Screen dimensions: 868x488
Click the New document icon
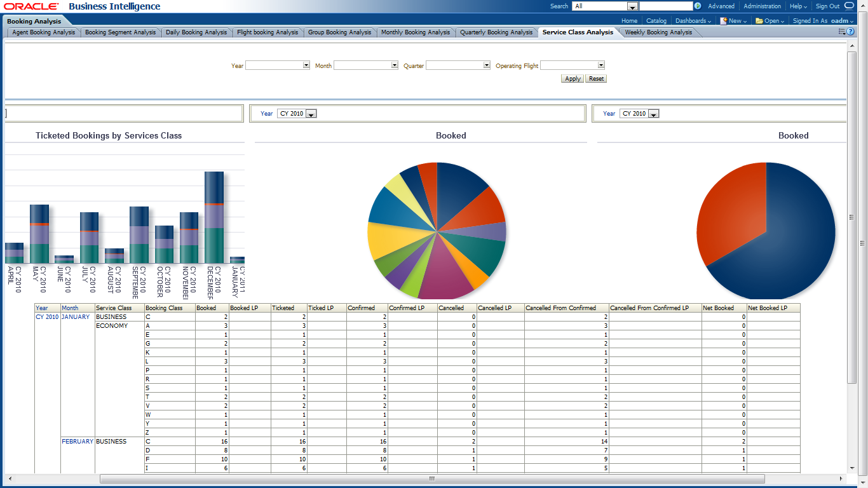coord(724,21)
